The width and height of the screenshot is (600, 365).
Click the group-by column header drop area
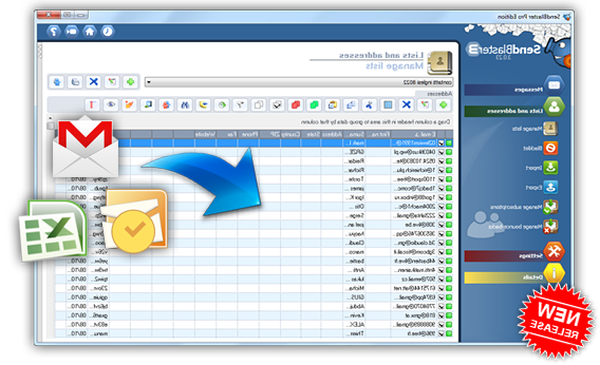253,122
